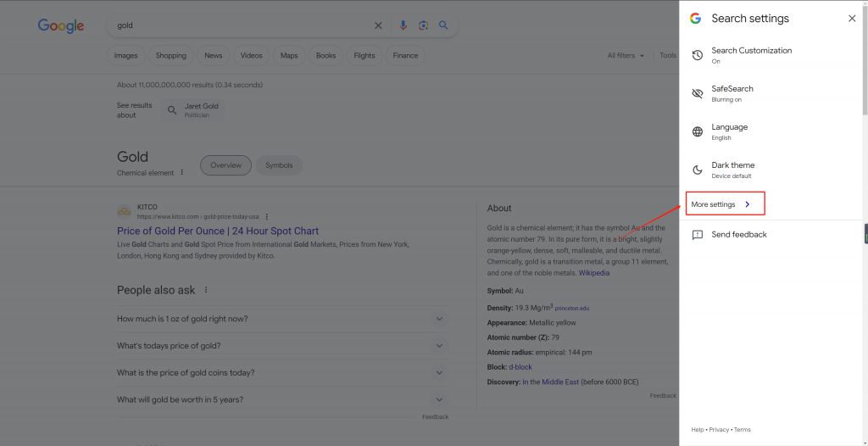Click Feedback under People also ask
Screen dimensions: 868x446
tap(435, 416)
